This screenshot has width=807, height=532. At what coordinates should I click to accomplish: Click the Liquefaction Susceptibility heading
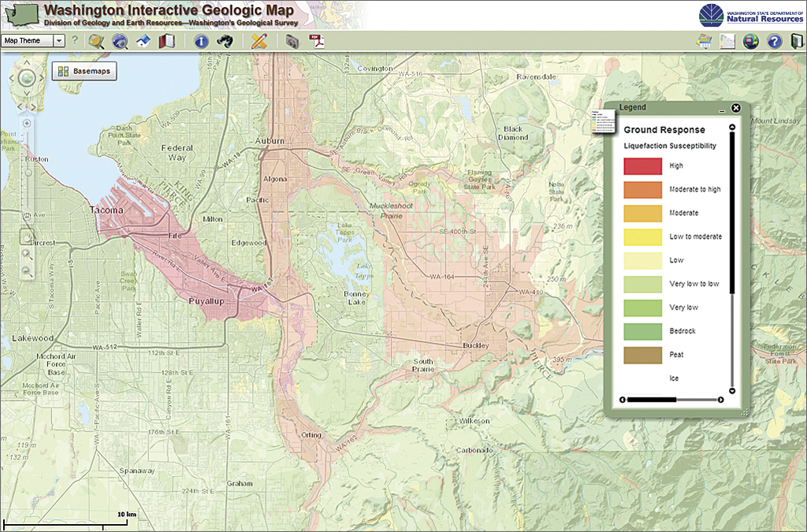[x=670, y=146]
